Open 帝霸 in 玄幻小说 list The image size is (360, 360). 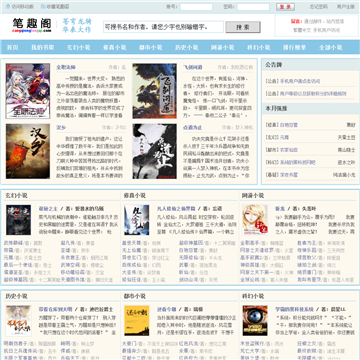click(x=8, y=250)
